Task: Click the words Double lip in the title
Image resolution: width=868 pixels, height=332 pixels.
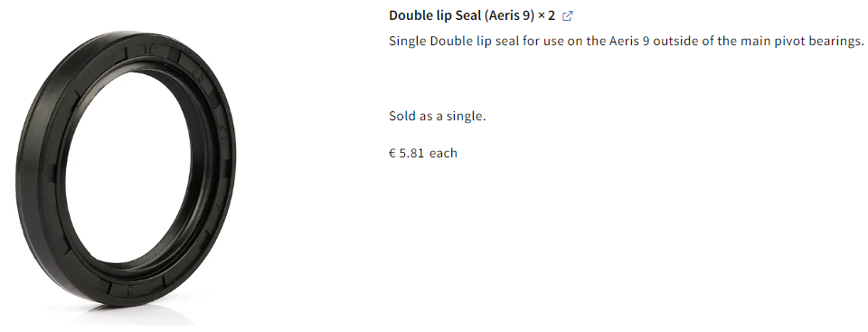Action: [420, 15]
